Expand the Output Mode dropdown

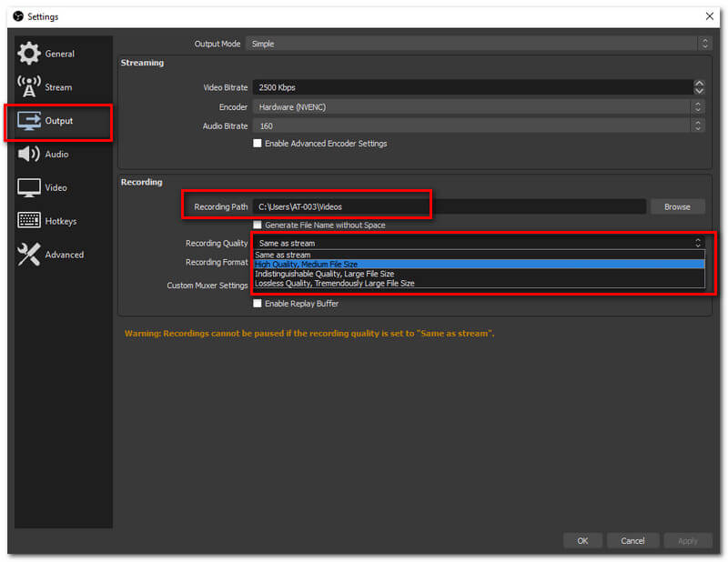pos(480,44)
